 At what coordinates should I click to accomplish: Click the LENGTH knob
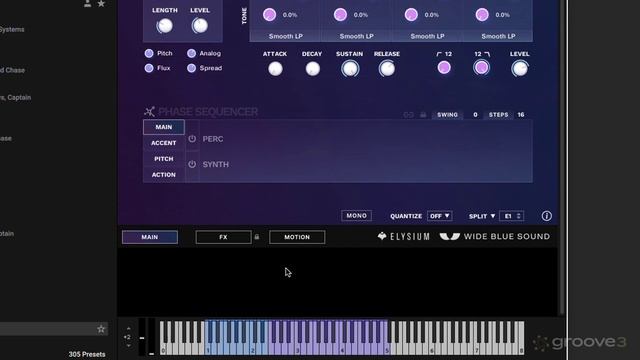pyautogui.click(x=164, y=26)
